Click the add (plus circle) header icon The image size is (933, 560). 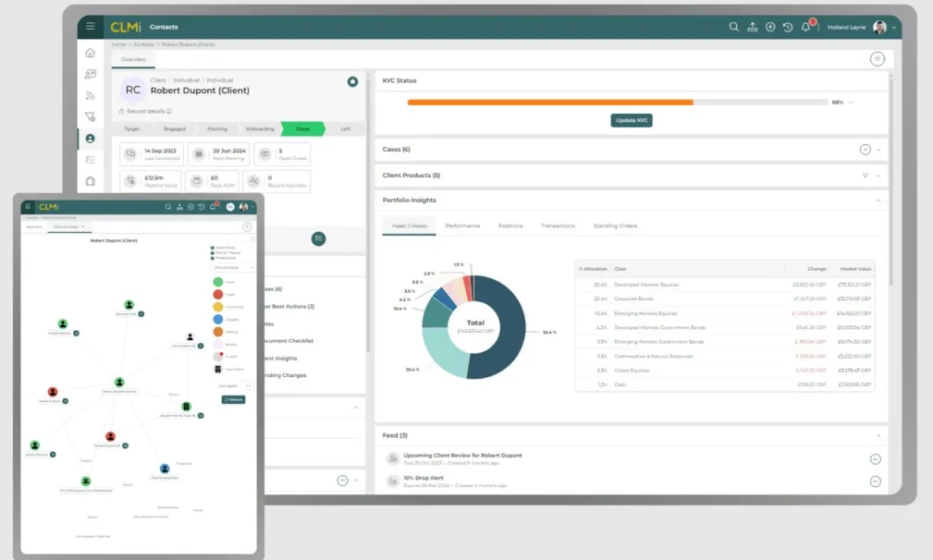[770, 27]
